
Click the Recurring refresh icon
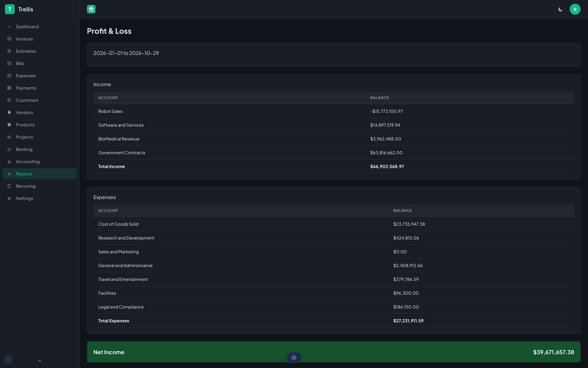9,186
